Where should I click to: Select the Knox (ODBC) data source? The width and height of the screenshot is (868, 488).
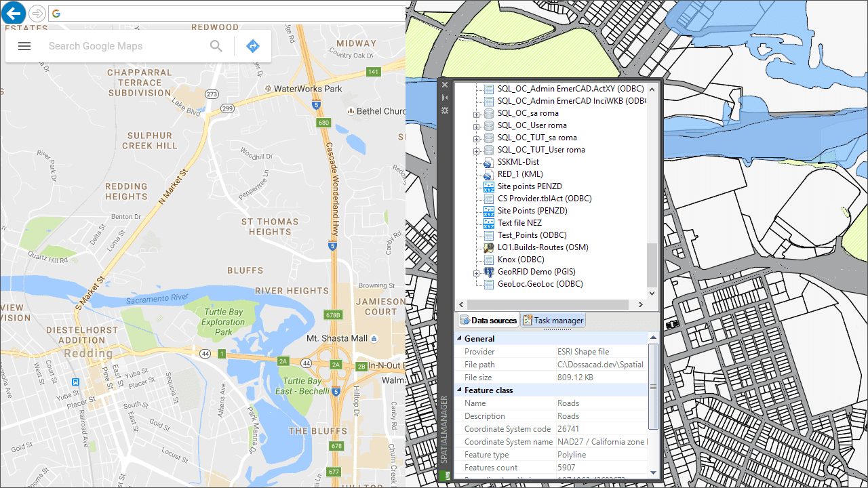pos(521,260)
